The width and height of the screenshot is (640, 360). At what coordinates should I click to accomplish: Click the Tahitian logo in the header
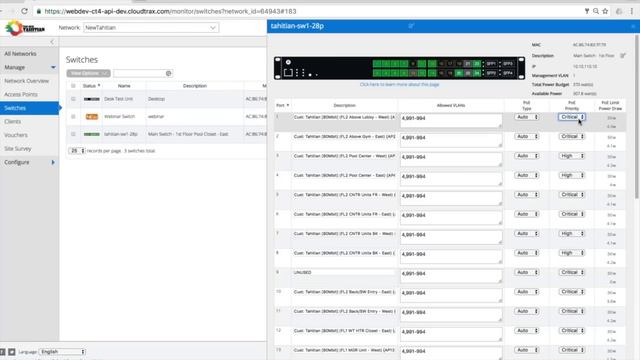click(x=25, y=28)
